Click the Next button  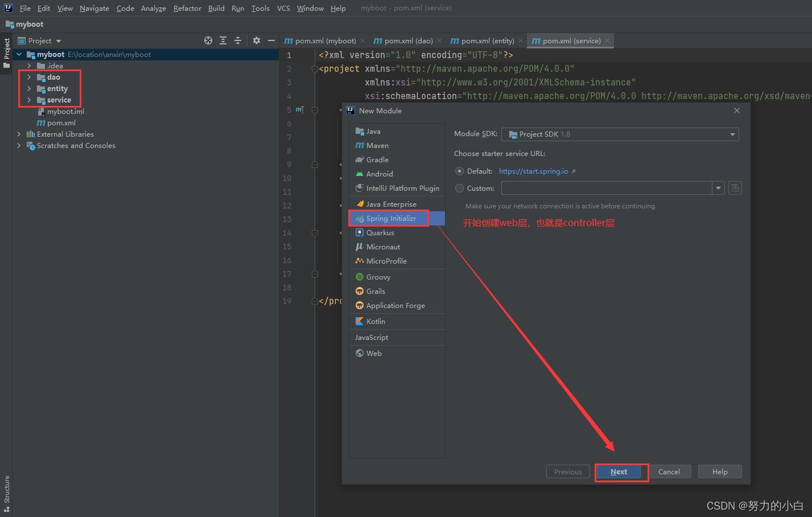(x=619, y=472)
